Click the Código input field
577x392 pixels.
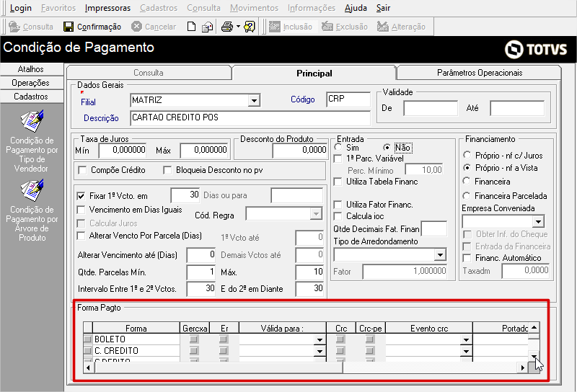click(x=348, y=99)
